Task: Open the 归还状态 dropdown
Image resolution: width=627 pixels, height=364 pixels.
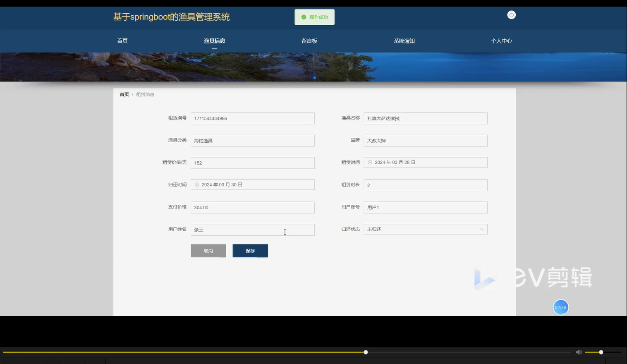Action: 425,229
